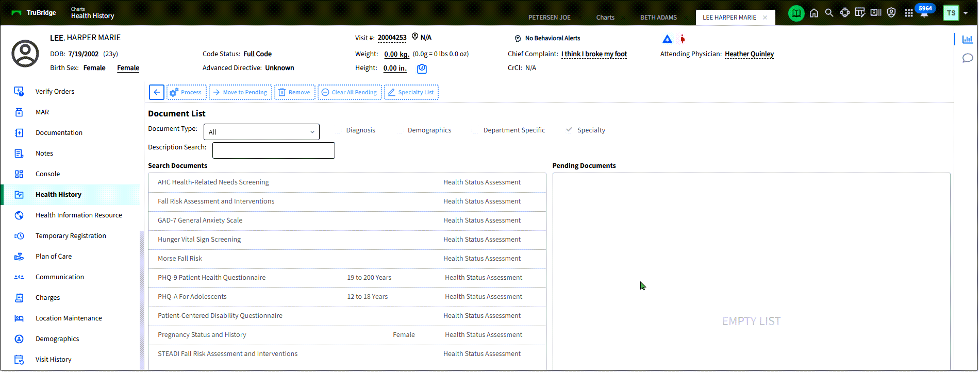980x373 pixels.
Task: Uncheck the Specialty checkbox
Action: point(569,130)
